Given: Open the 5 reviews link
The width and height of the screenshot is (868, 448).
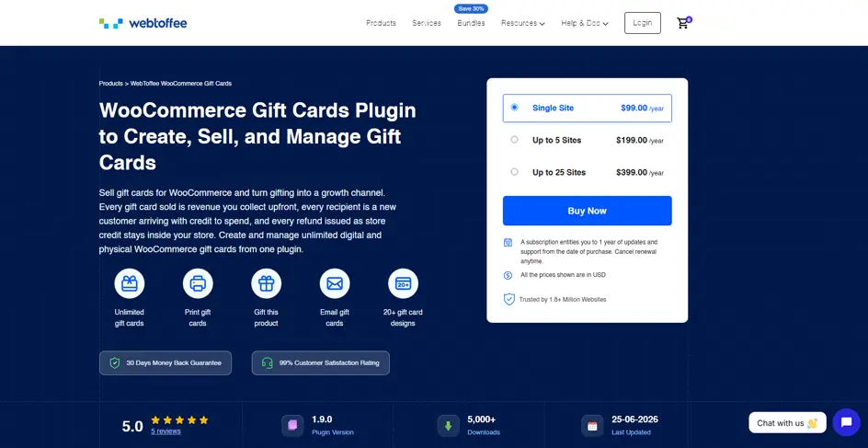Looking at the screenshot, I should pos(166,431).
